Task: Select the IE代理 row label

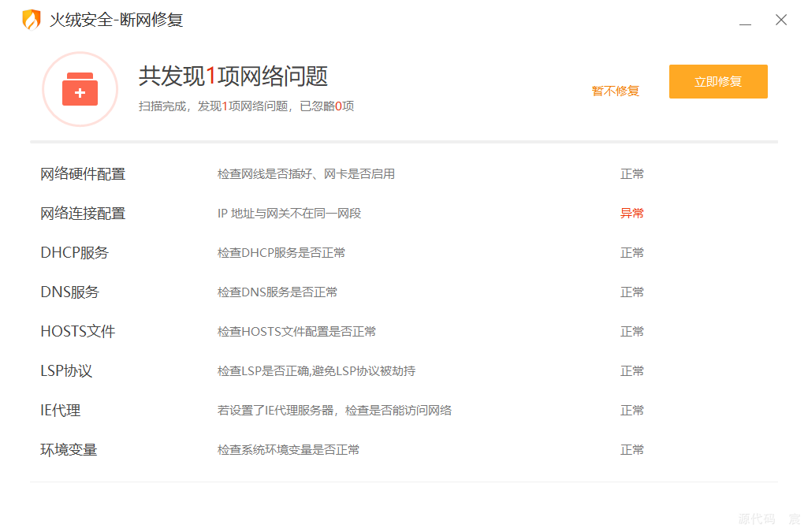Action: tap(60, 411)
